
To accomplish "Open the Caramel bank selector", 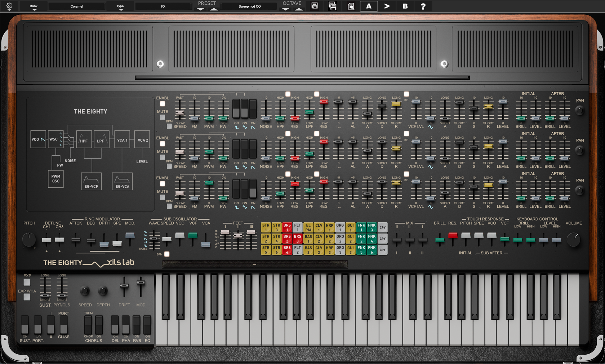I will pos(77,6).
